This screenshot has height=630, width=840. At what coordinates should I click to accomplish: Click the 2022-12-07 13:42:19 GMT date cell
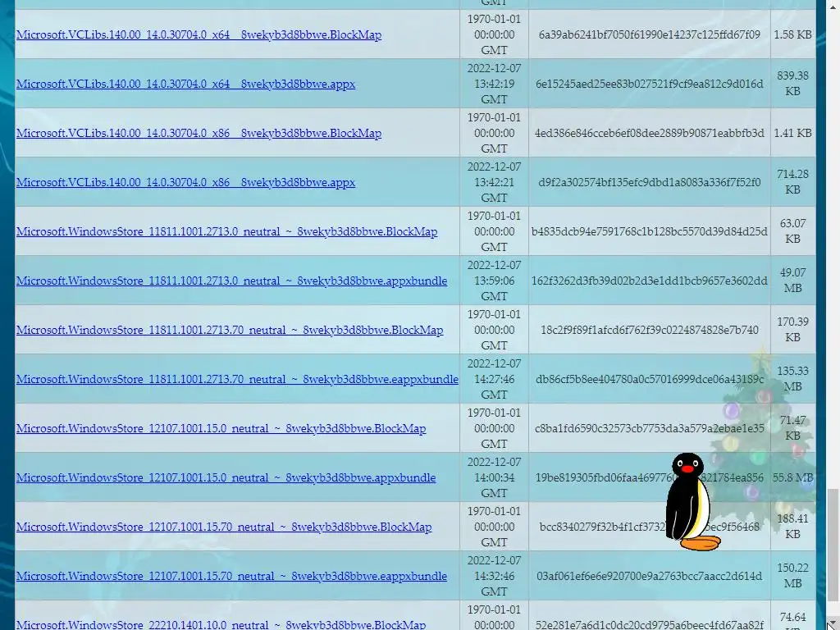494,84
